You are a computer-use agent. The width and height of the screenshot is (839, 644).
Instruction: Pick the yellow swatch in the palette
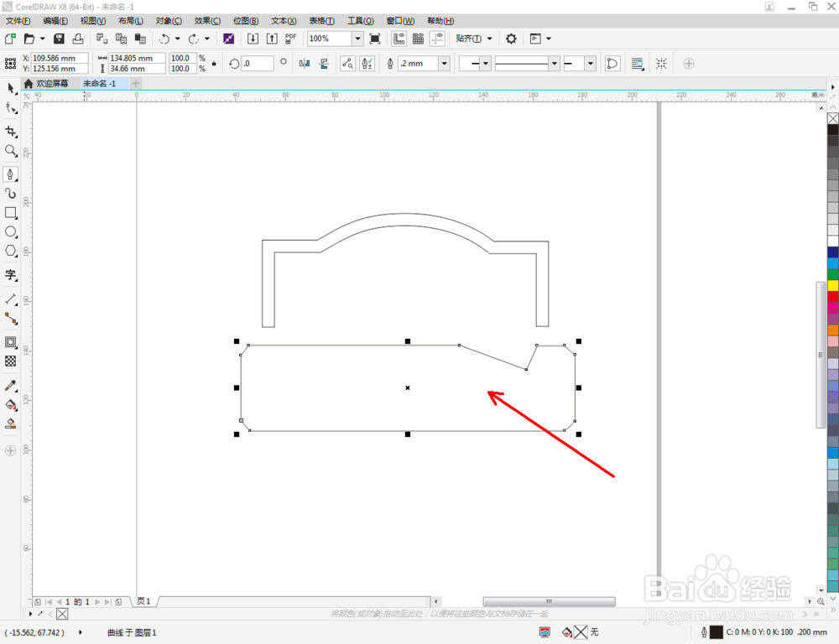(x=833, y=286)
